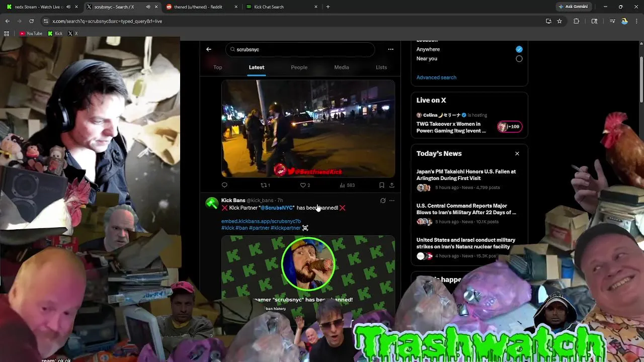Close the scrubsnyc X browser tab

pyautogui.click(x=156, y=7)
